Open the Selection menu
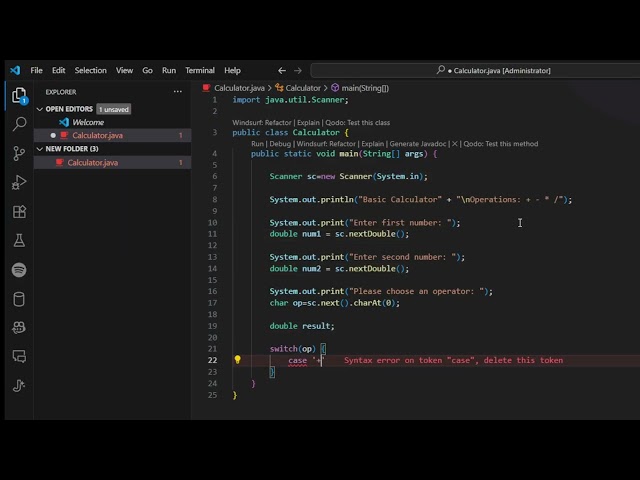The height and width of the screenshot is (480, 640). pyautogui.click(x=90, y=71)
